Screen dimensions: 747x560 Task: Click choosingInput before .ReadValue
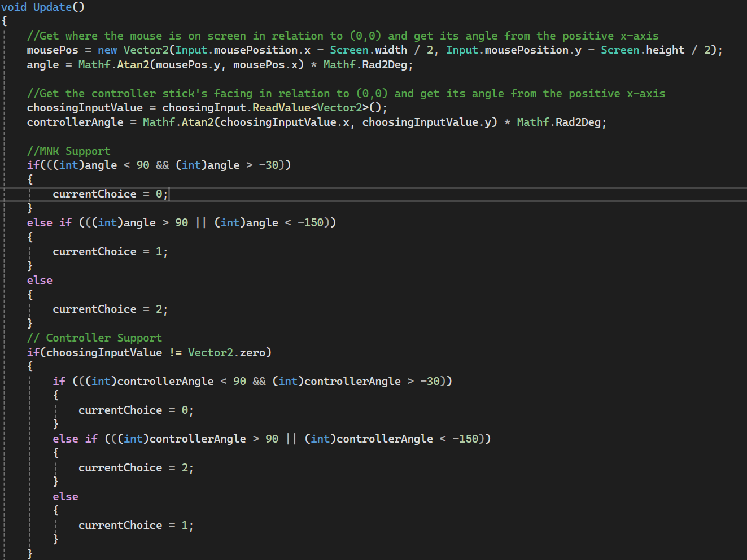point(204,108)
